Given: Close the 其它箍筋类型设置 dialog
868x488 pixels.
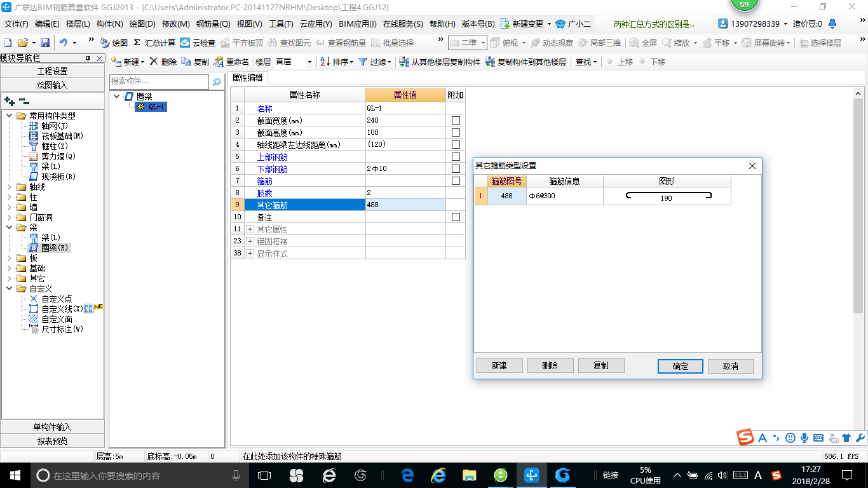Looking at the screenshot, I should point(752,166).
